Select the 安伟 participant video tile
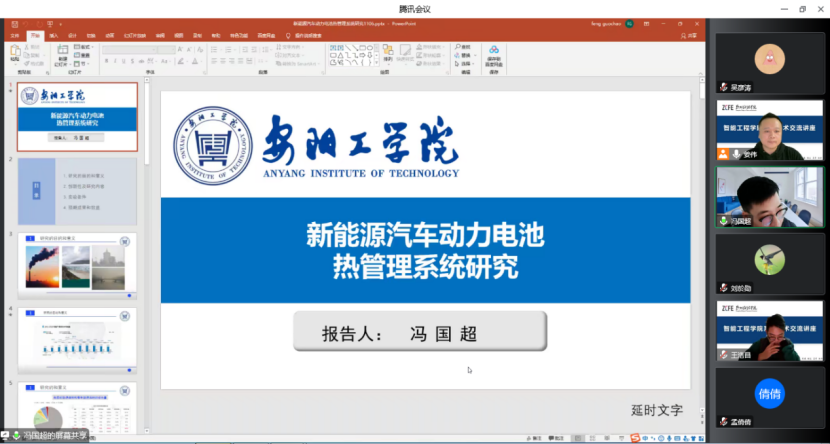Viewport: 830px width, 444px height. (770, 130)
